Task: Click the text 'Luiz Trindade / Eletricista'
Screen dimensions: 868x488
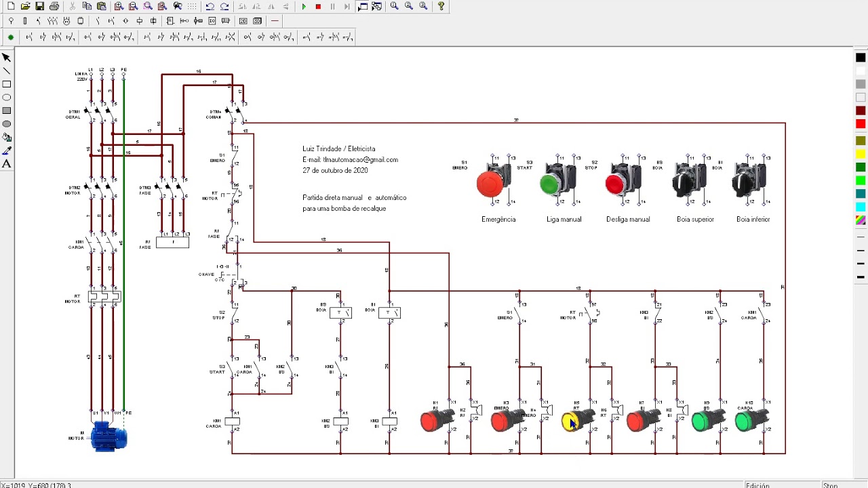Action: coord(338,148)
